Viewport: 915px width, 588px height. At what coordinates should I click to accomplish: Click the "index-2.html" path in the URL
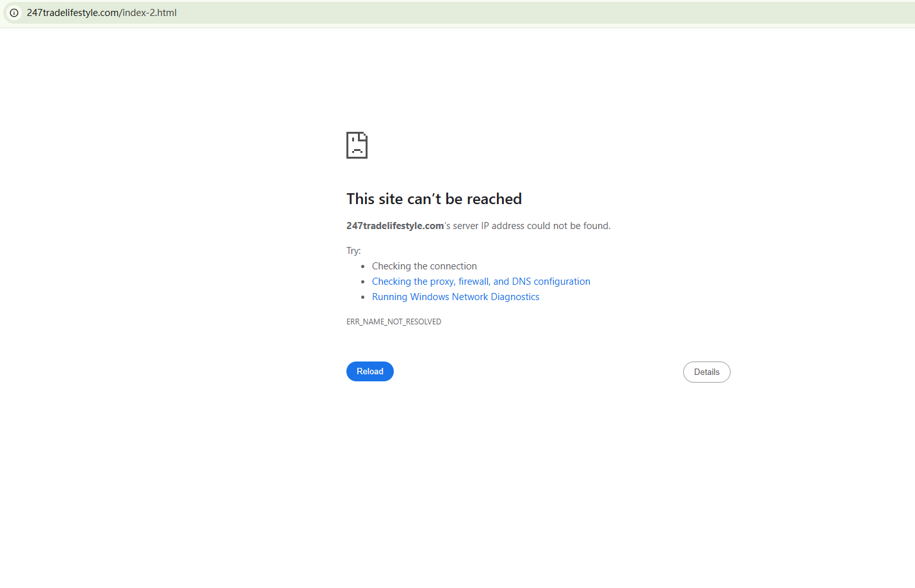click(149, 13)
